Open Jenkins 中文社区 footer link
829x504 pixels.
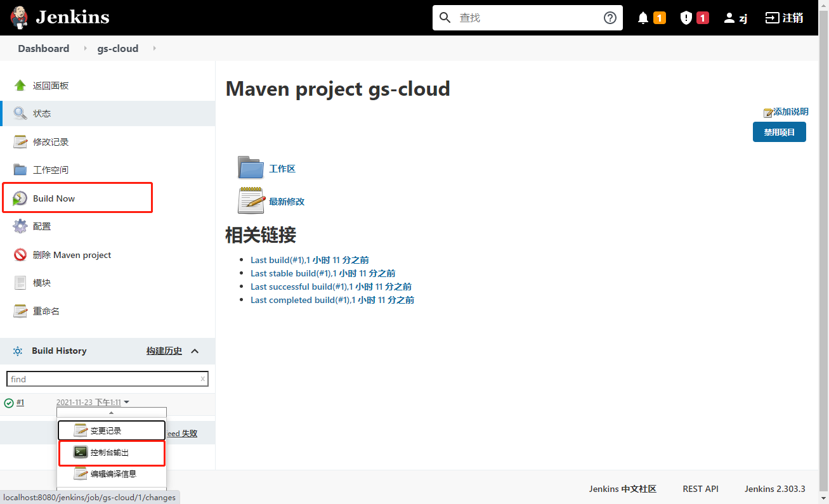(623, 489)
